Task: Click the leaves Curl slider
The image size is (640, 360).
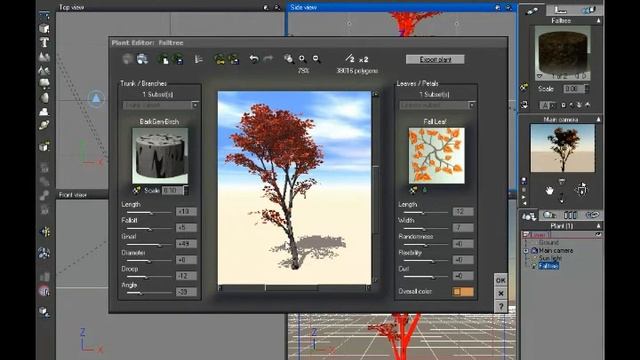Action: pos(426,277)
